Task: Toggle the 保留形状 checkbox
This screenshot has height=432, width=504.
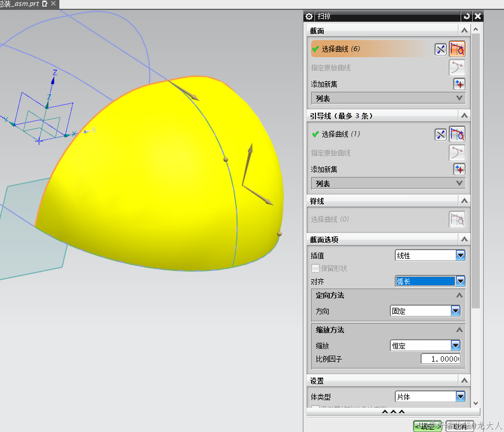Action: (x=315, y=268)
